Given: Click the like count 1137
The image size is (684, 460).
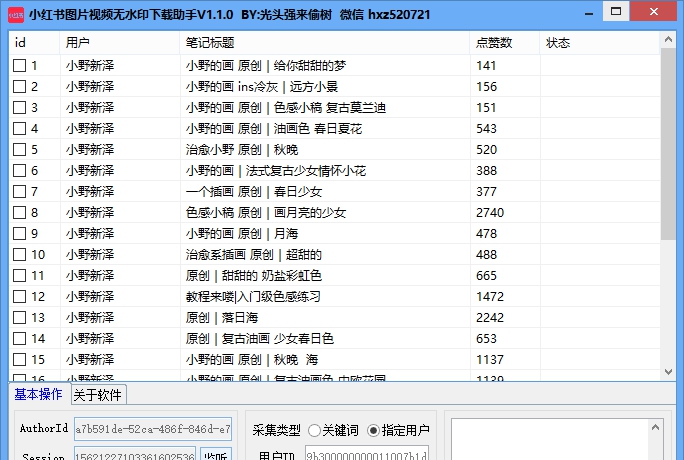Looking at the screenshot, I should point(490,360).
